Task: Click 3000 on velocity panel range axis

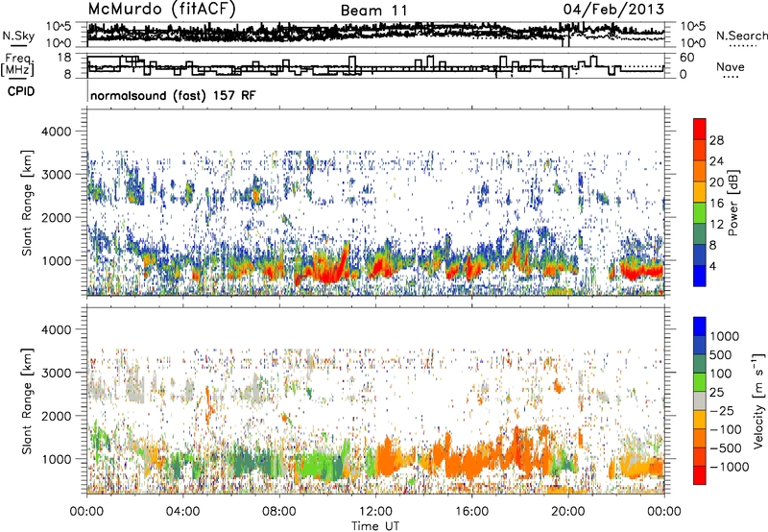Action: pyautogui.click(x=56, y=373)
